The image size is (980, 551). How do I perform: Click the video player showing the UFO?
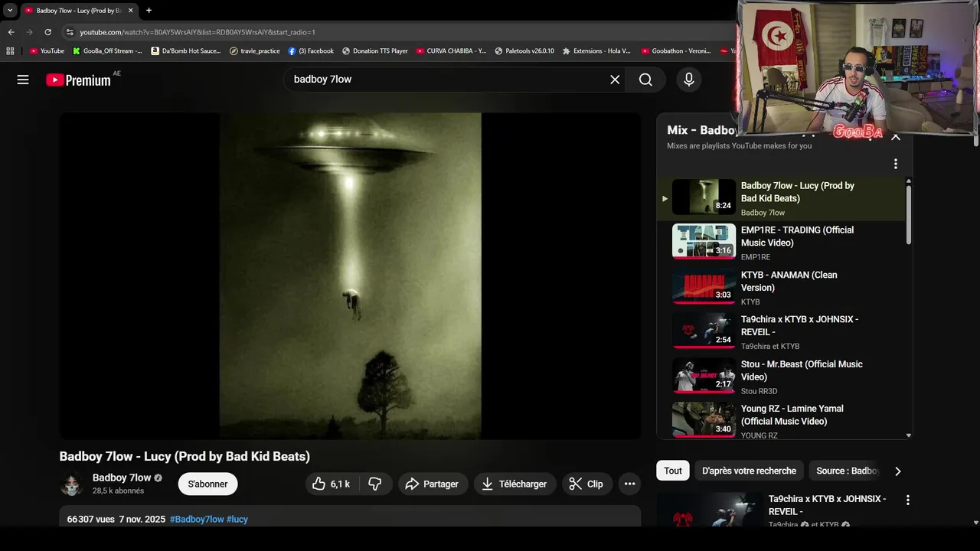pyautogui.click(x=351, y=276)
